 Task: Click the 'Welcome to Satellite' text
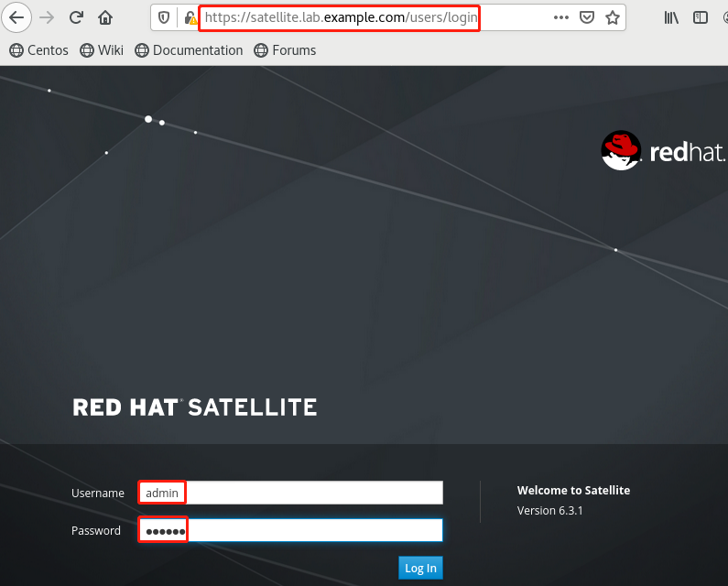(x=573, y=491)
